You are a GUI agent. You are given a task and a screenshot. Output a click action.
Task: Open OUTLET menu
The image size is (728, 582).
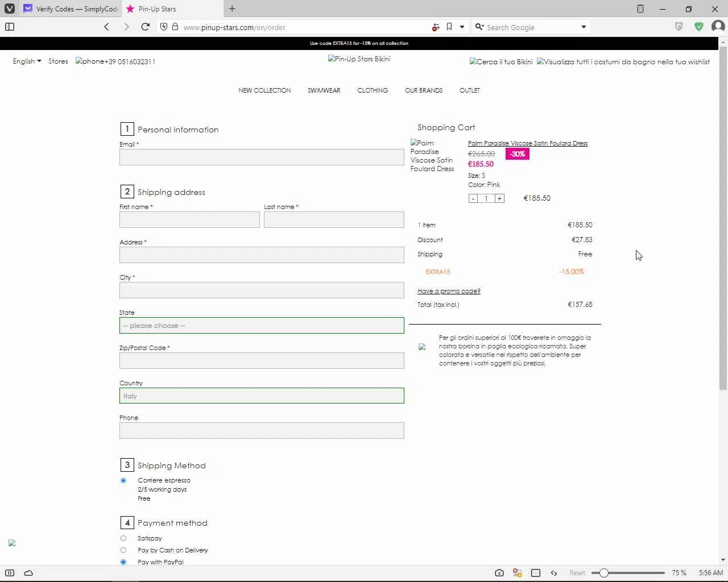point(470,90)
